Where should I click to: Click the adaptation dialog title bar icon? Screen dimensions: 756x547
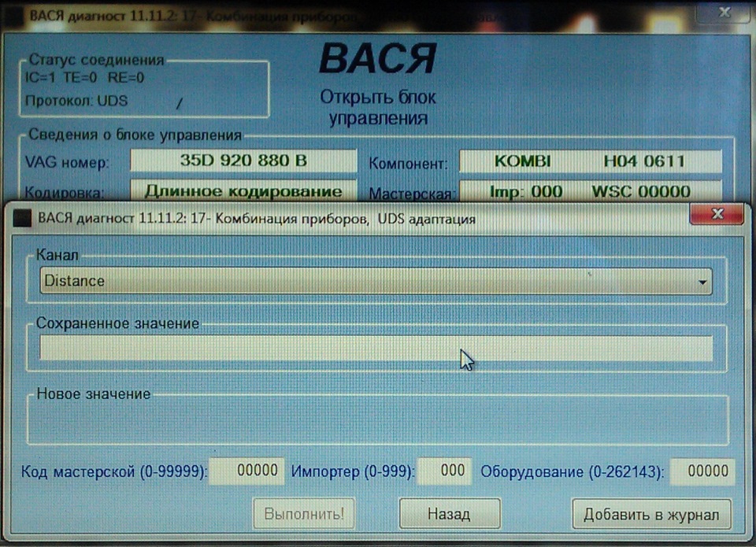point(22,218)
